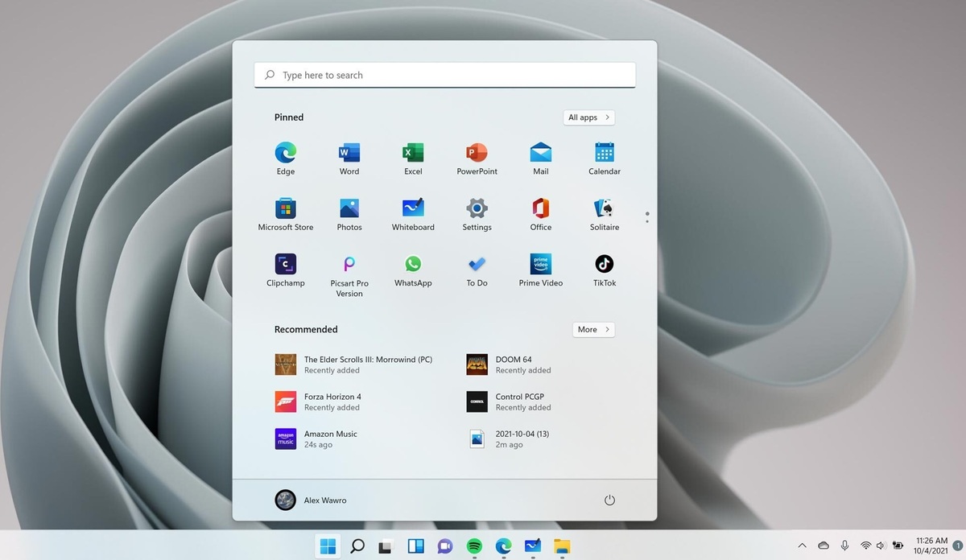Open the 11:26 AM date and time

coord(931,546)
